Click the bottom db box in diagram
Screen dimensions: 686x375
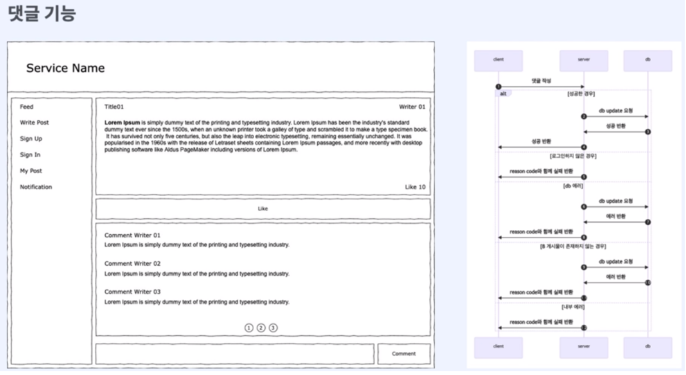tap(648, 347)
